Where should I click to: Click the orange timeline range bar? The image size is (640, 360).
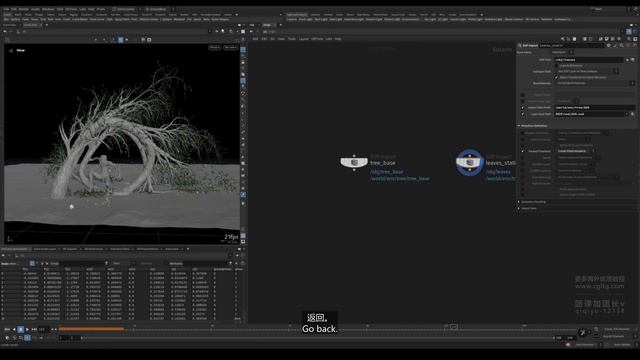tap(91, 328)
